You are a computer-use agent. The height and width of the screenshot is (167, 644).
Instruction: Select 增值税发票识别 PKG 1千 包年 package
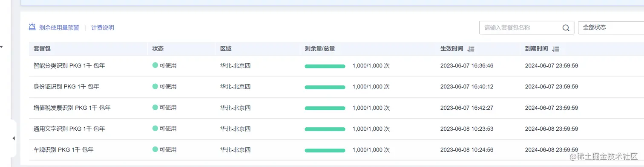click(72, 108)
